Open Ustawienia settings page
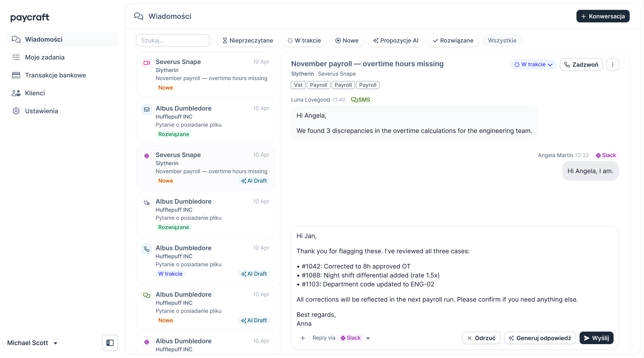644x358 pixels. pyautogui.click(x=63, y=111)
